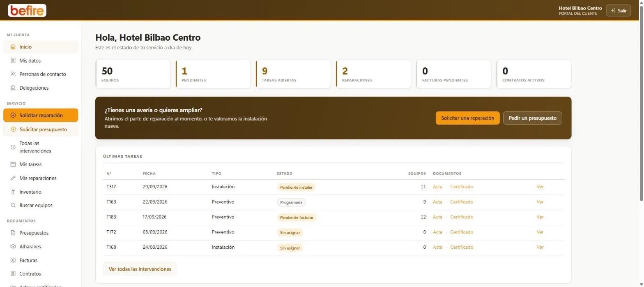
Task: Open Albaranes documents
Action: point(41,247)
